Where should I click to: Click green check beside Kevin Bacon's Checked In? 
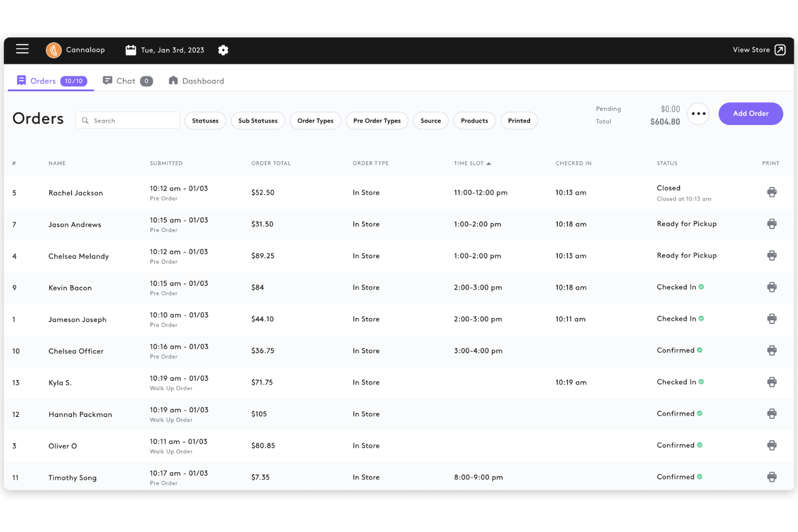701,287
